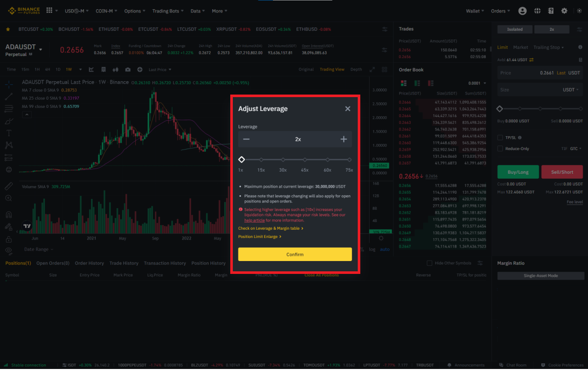Viewport: 588px width, 370px height.
Task: Select the 15m timeframe
Action: 25,69
